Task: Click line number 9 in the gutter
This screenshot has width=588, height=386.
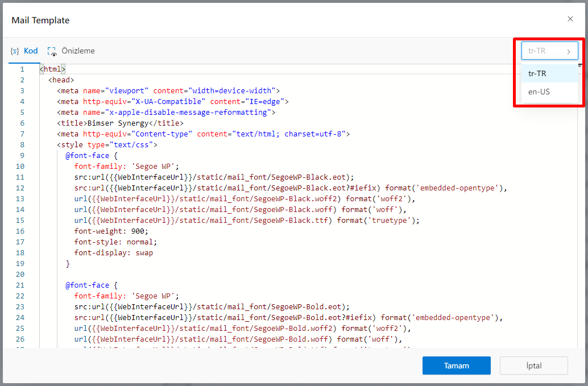Action: tap(22, 156)
